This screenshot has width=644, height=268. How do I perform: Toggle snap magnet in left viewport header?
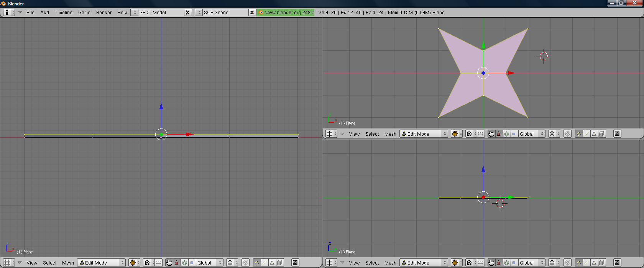[245, 263]
